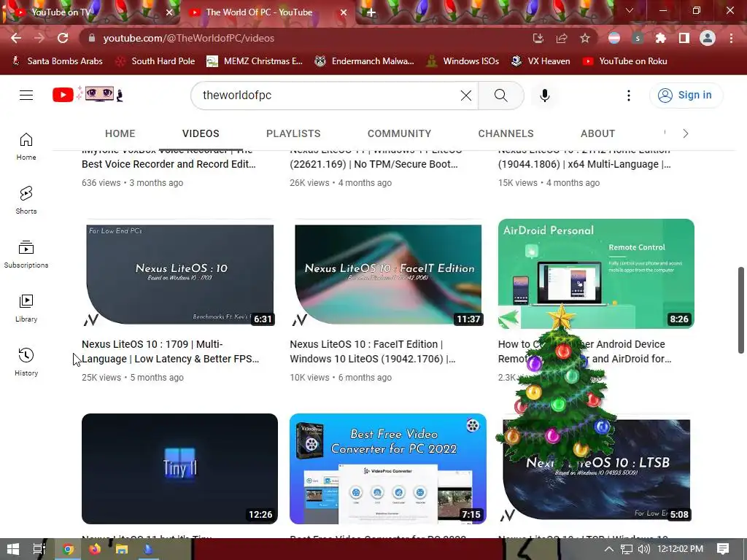Open a new browser tab with plus
Screen dimensions: 747x560
click(x=371, y=12)
